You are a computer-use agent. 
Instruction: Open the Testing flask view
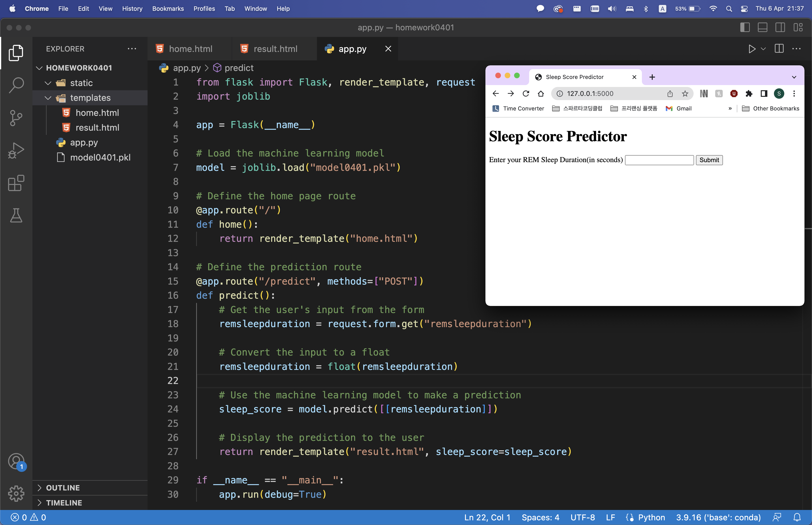tap(16, 215)
